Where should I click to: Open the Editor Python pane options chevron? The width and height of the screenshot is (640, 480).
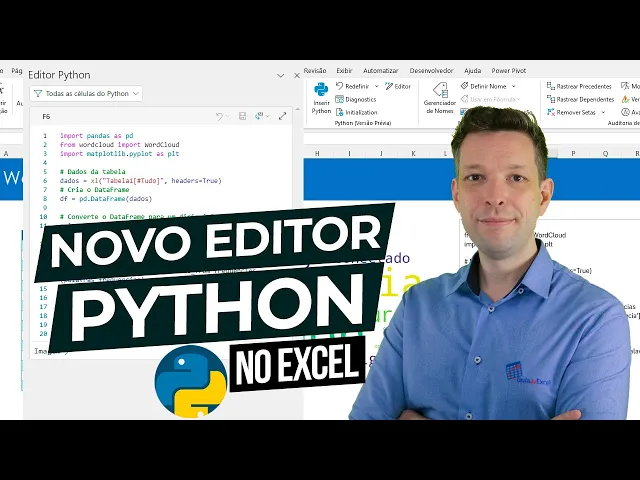pos(280,76)
